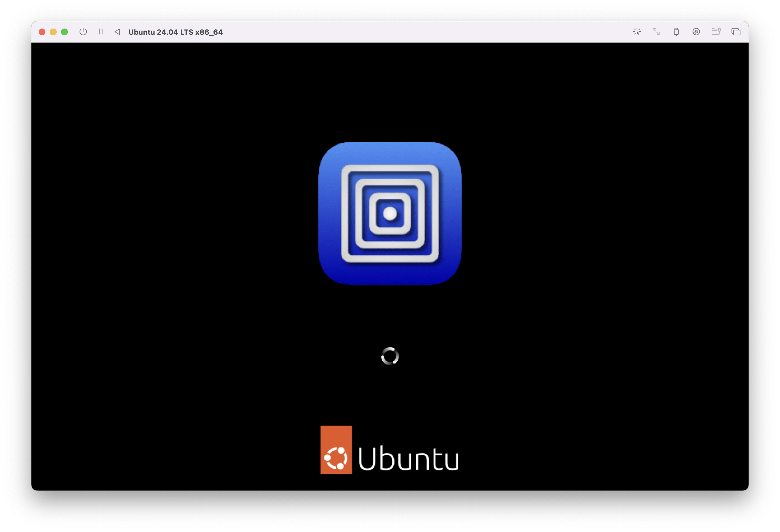Click the orange Ubuntu logo square
Viewport: 780px width, 532px height.
336,449
